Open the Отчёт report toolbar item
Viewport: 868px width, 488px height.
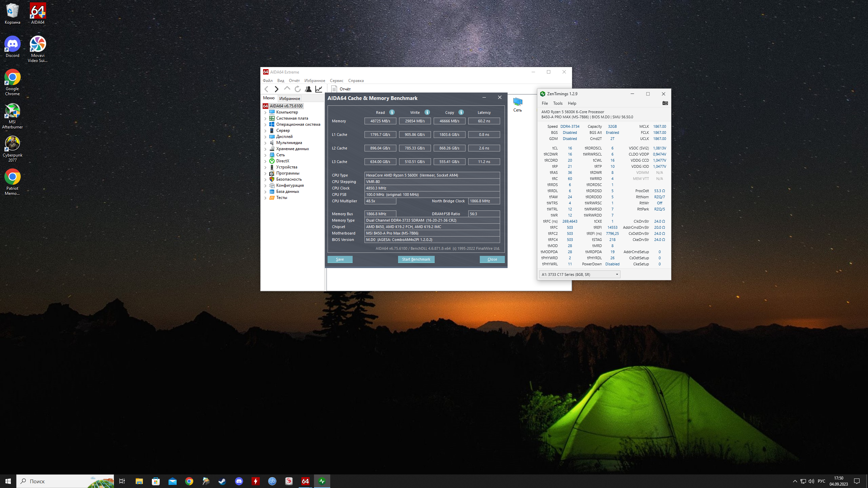click(341, 89)
